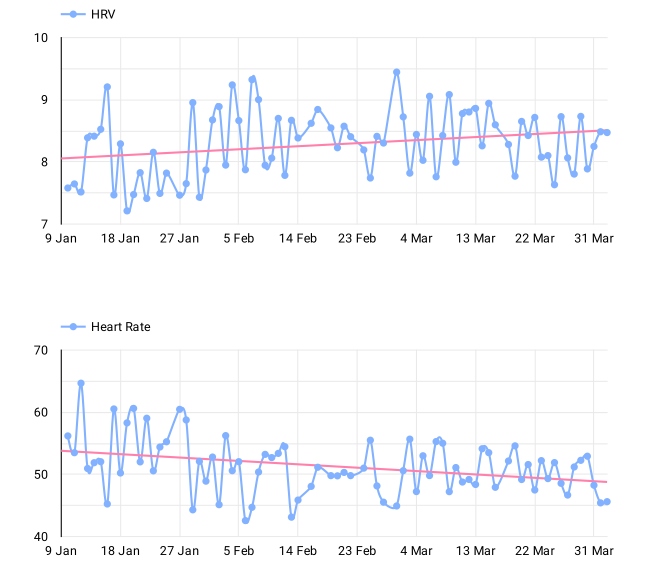
Task: Click '31 Mar' on the HRV chart axis
Action: (x=594, y=238)
